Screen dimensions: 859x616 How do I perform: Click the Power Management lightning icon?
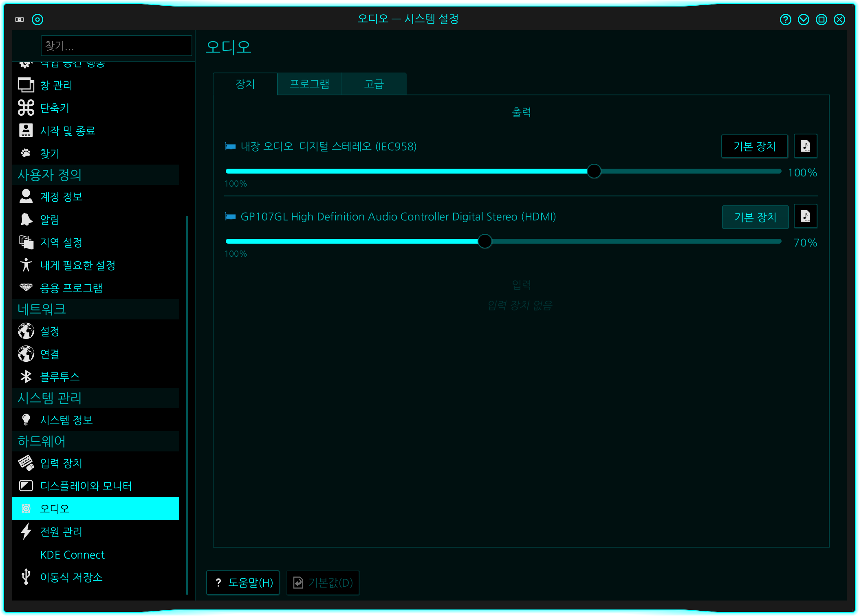pos(26,531)
